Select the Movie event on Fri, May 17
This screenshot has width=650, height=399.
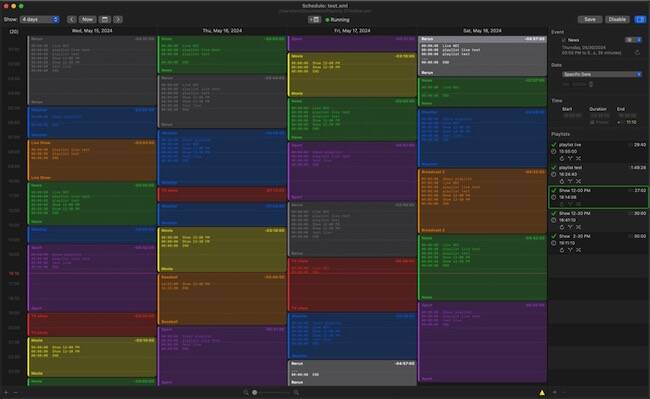[x=352, y=75]
